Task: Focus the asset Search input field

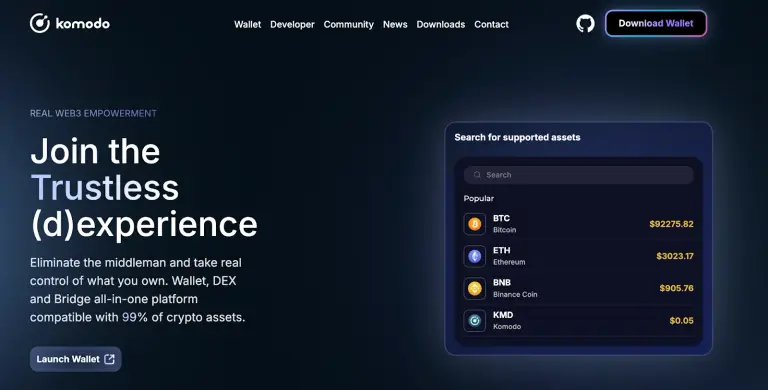Action: [x=578, y=175]
